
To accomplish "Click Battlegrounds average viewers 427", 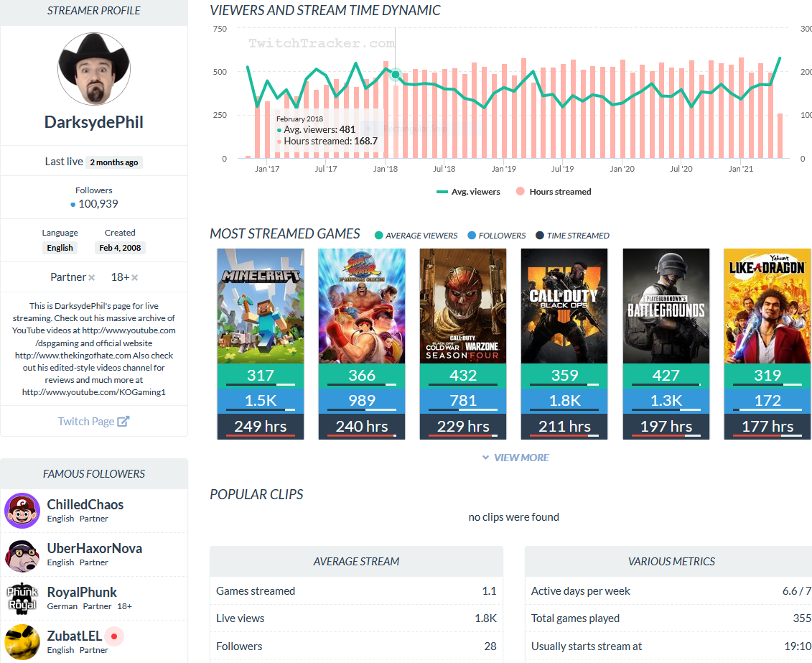I will [x=666, y=376].
